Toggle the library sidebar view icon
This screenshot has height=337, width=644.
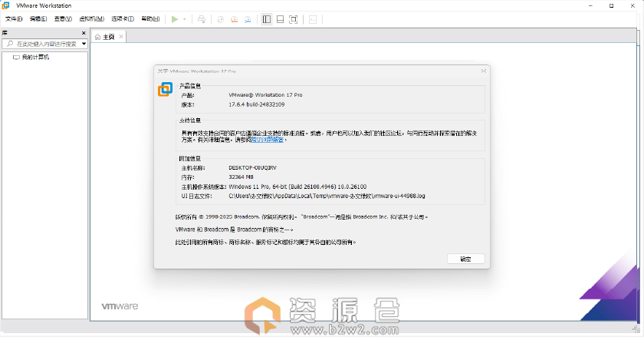tap(266, 18)
